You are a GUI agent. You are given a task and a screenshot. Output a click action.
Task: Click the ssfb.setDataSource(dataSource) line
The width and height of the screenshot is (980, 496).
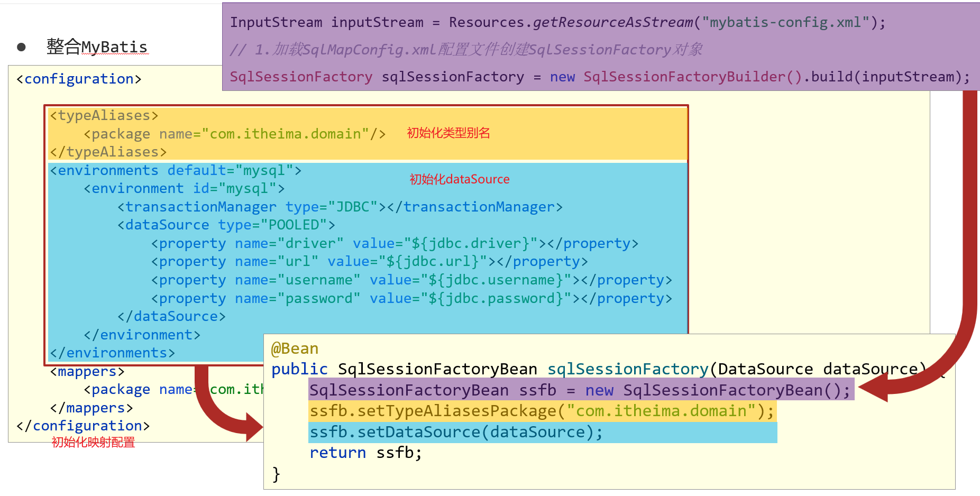point(456,432)
